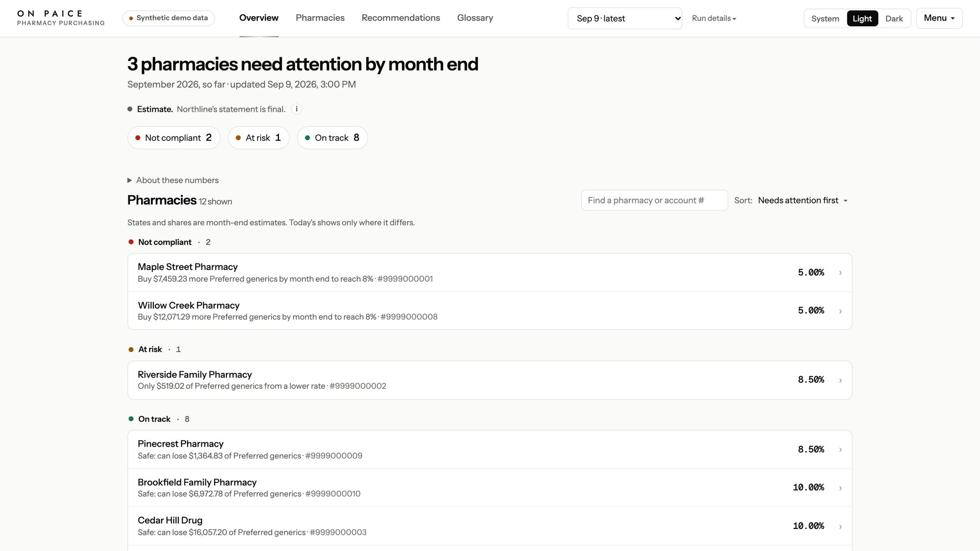Switch to Recommendations tab
Screen dimensions: 980x551
tap(401, 18)
